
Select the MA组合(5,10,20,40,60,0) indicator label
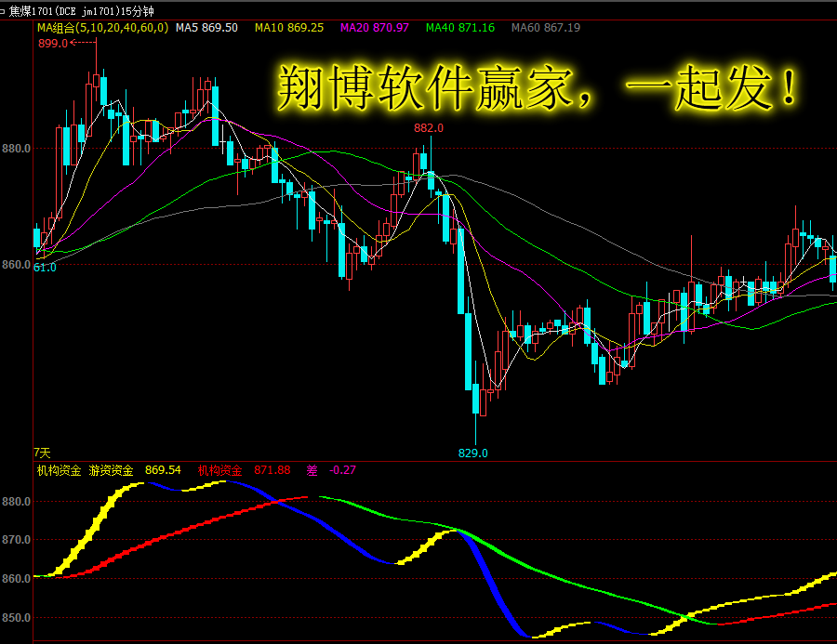click(102, 28)
